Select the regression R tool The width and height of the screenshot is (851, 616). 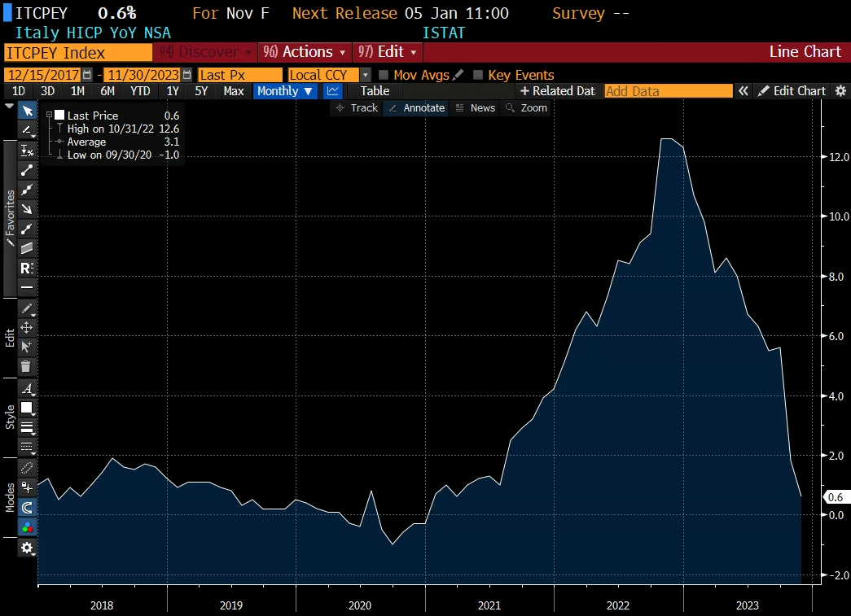click(x=27, y=268)
